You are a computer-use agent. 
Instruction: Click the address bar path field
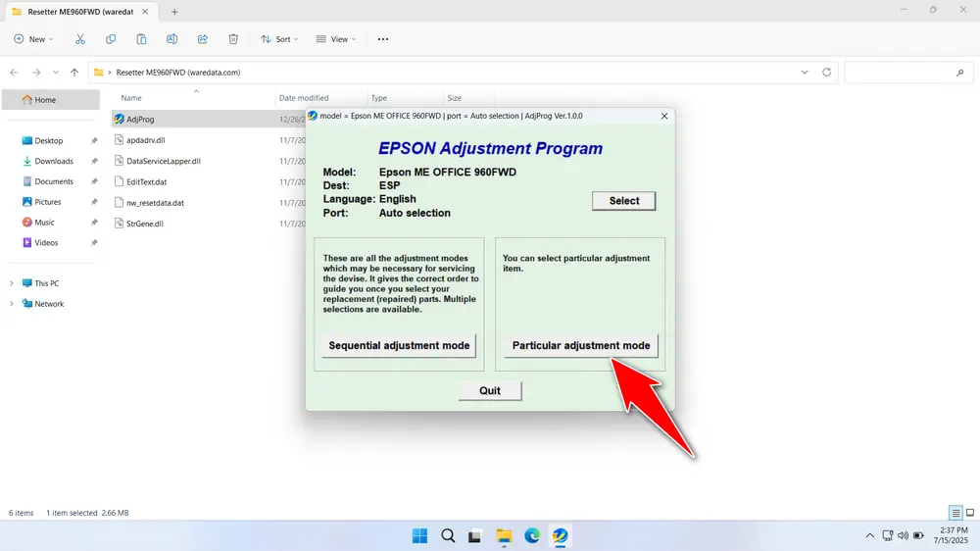pyautogui.click(x=463, y=73)
